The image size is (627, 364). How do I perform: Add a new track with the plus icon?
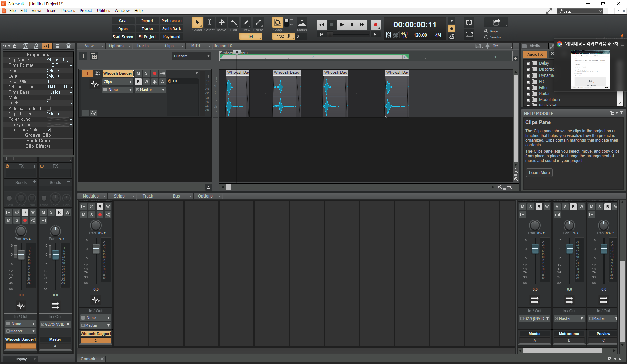pos(83,56)
